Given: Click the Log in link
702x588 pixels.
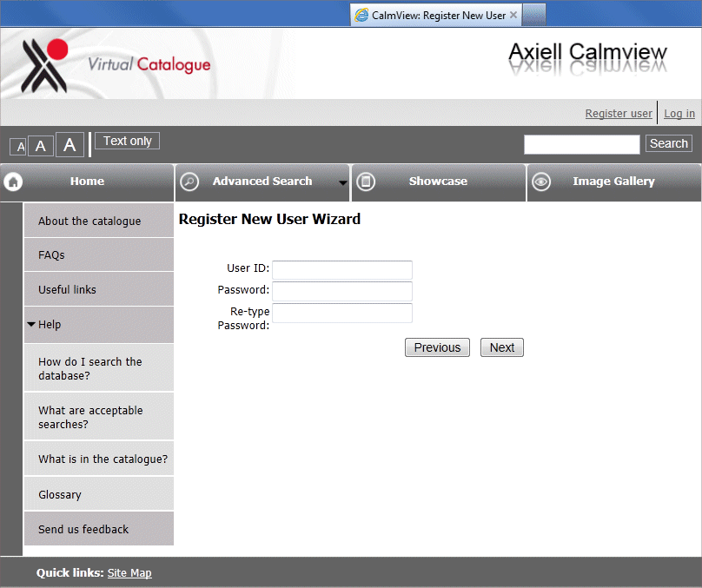Looking at the screenshot, I should click(x=679, y=113).
